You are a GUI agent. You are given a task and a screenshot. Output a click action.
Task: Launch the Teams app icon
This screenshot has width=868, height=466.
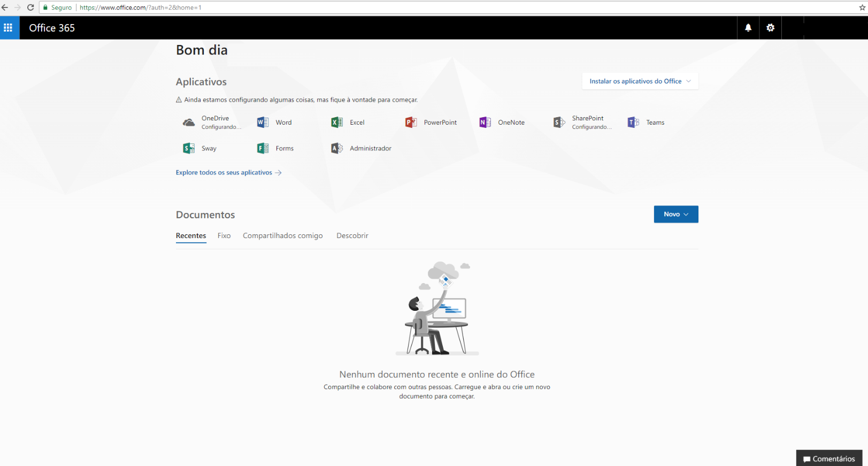633,123
